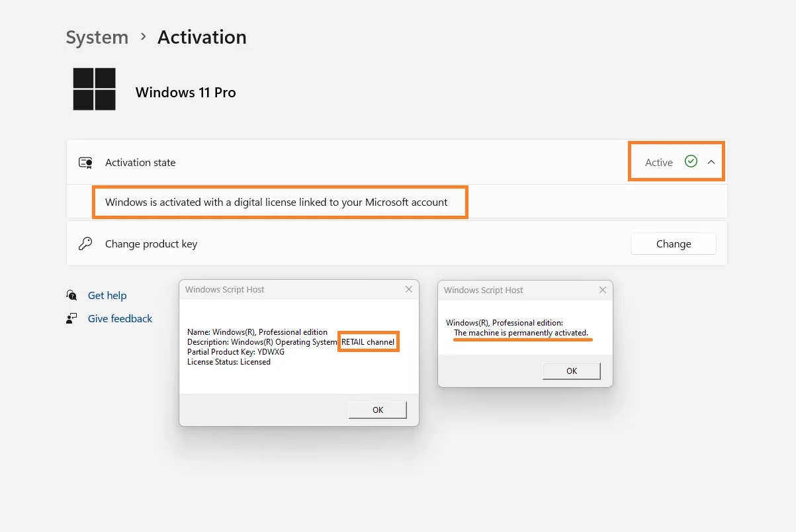Screen dimensions: 796x532
Task: Click the Activation state certificate icon
Action: coord(85,163)
